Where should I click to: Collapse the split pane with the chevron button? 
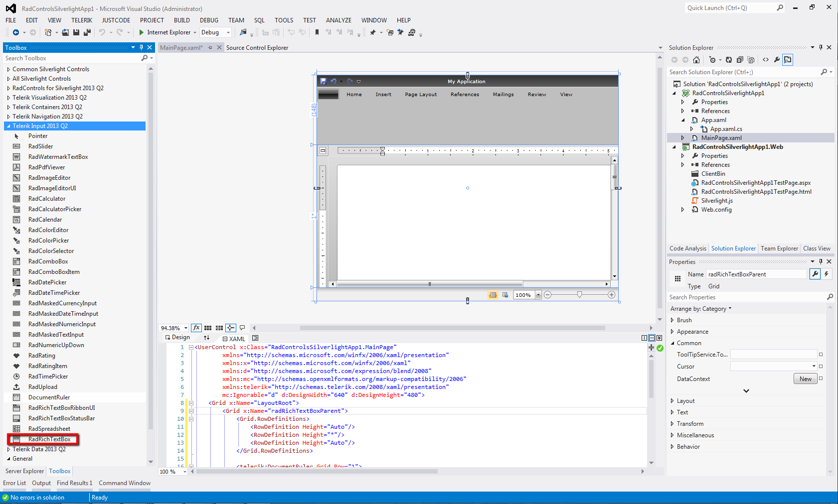(659, 338)
